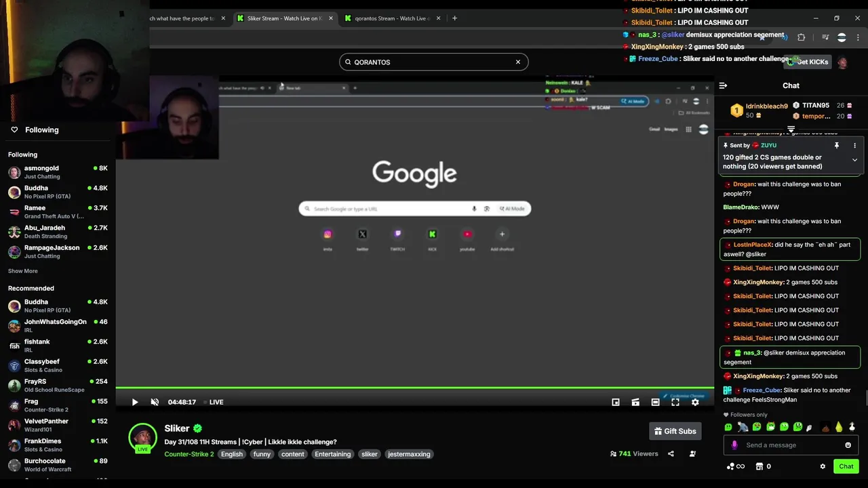Click the Send a message input

pos(791,445)
